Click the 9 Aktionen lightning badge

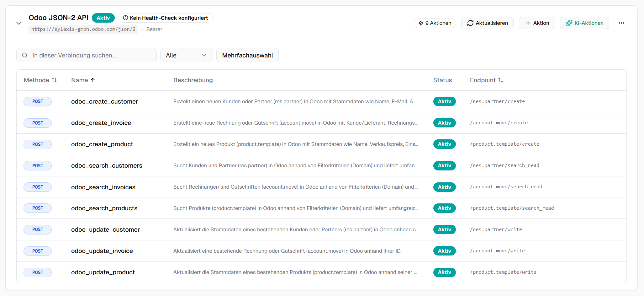[x=435, y=23]
